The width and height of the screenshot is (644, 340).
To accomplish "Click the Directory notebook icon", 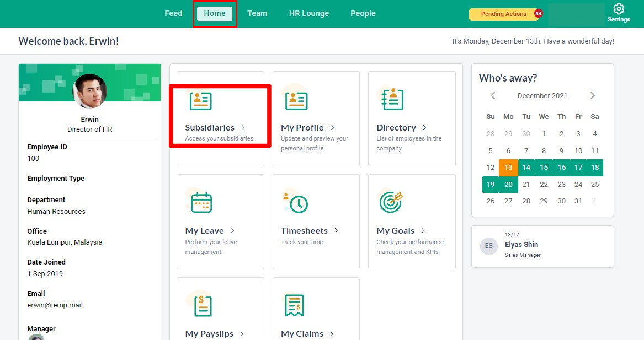I will [392, 99].
